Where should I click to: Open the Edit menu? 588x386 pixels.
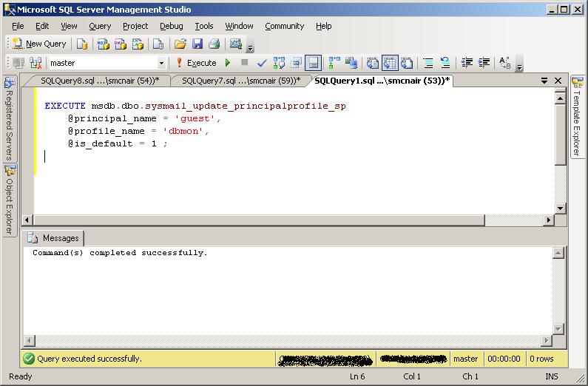(x=42, y=26)
